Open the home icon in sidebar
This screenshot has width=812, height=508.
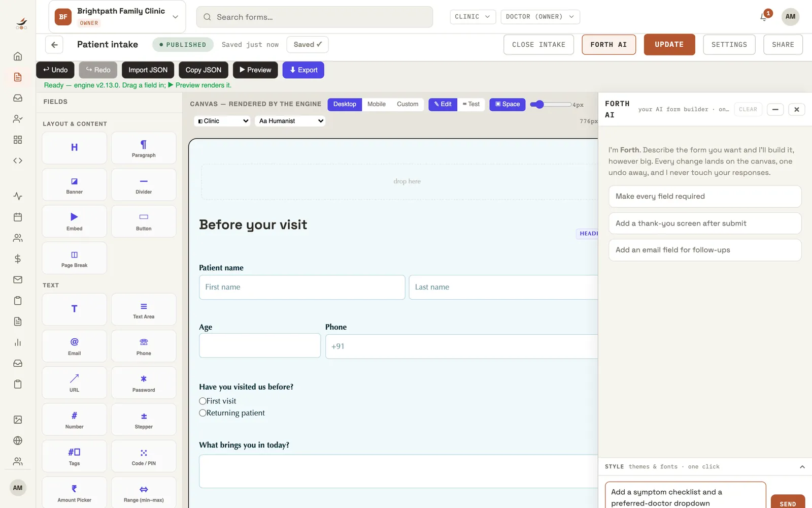click(18, 56)
